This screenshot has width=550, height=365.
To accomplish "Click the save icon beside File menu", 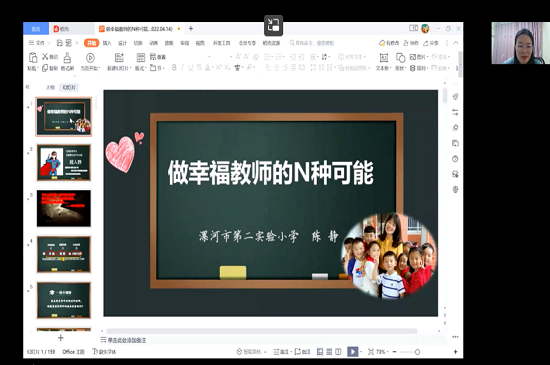I will coord(60,43).
